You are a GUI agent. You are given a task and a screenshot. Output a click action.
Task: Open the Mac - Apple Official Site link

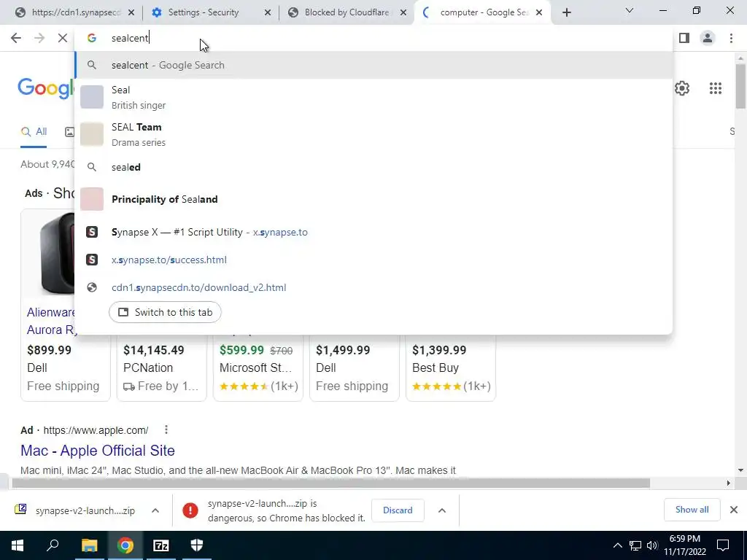tap(98, 451)
